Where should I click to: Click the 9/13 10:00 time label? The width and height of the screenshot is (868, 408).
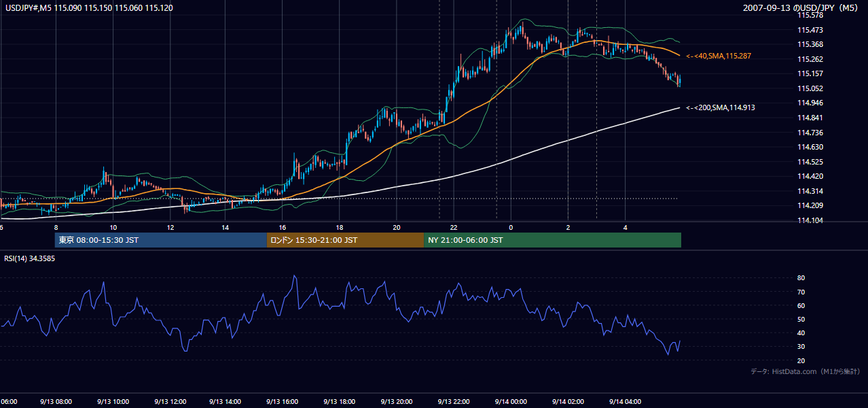coord(113,402)
